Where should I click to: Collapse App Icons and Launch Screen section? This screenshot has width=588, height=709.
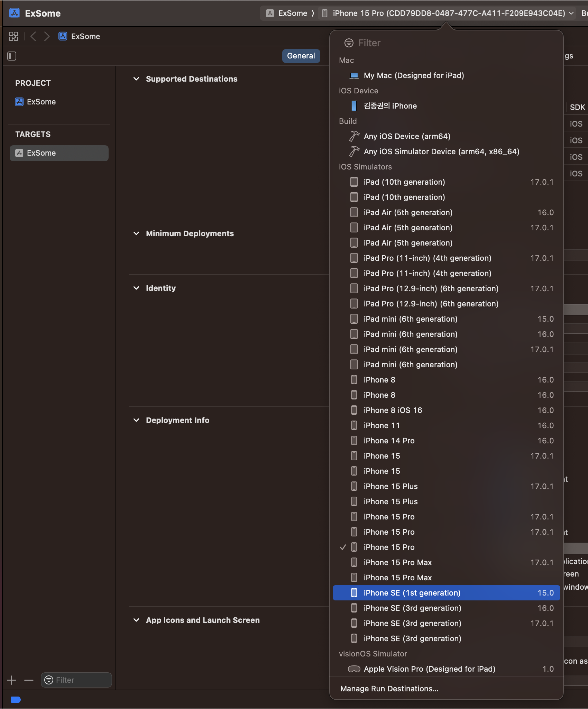[x=136, y=620]
